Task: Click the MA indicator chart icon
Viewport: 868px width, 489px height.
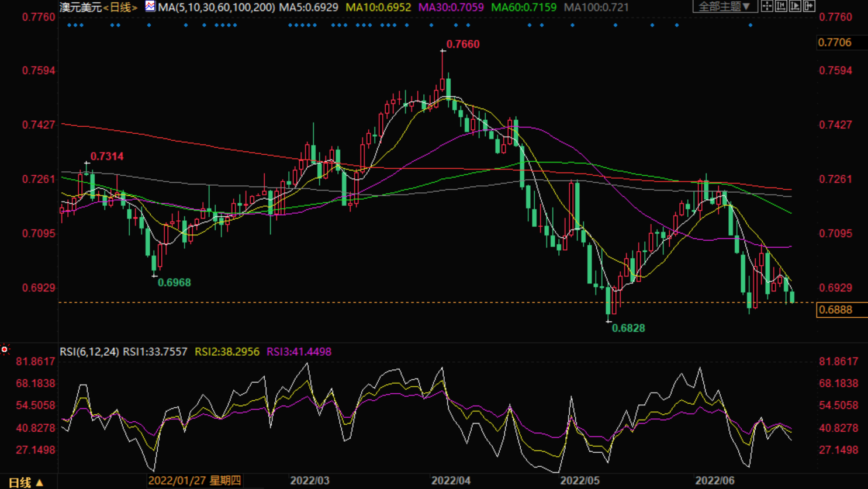Action: point(150,6)
